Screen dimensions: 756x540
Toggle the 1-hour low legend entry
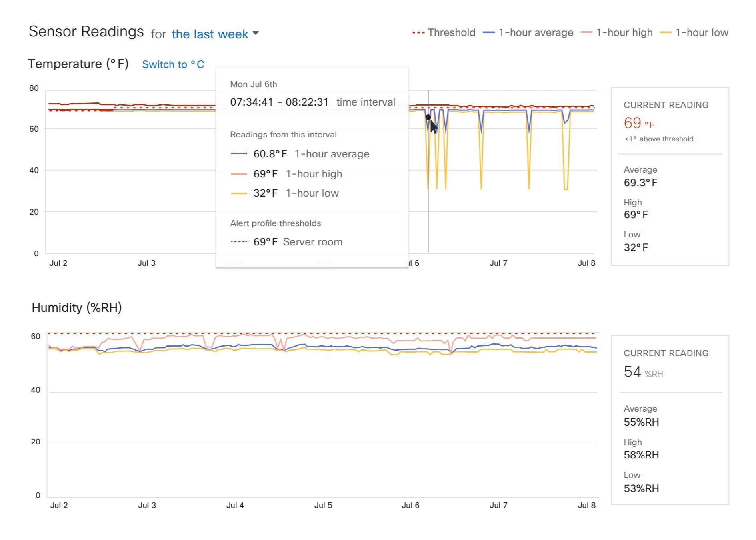(x=694, y=32)
